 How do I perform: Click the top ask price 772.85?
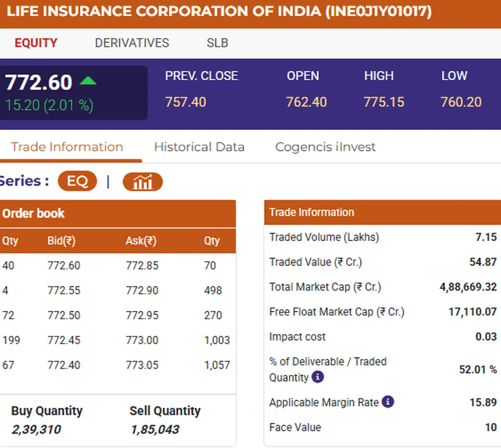142,266
